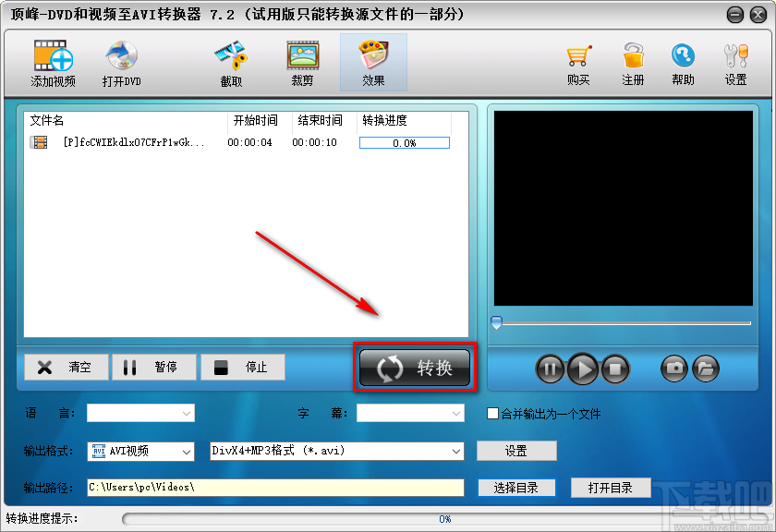This screenshot has width=776, height=532.
Task: Open DVD with the 打开DVD icon
Action: point(121,64)
